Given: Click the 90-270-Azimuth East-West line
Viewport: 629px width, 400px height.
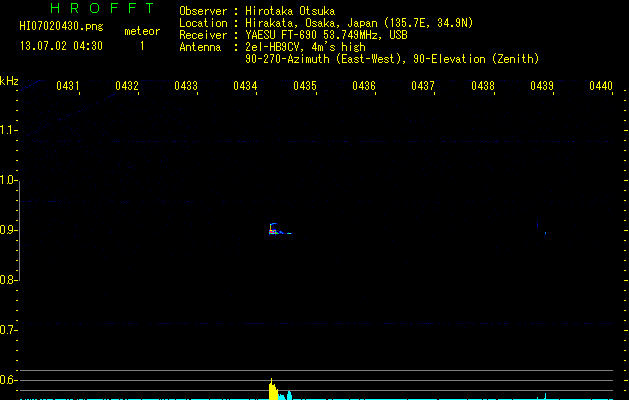Looking at the screenshot, I should (392, 59).
